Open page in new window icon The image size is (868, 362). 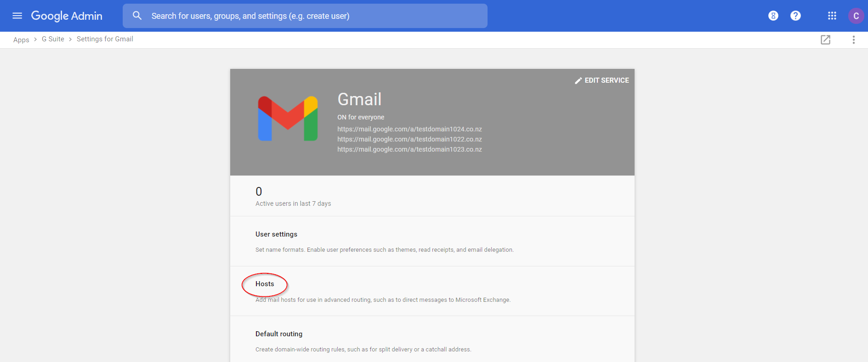[825, 40]
